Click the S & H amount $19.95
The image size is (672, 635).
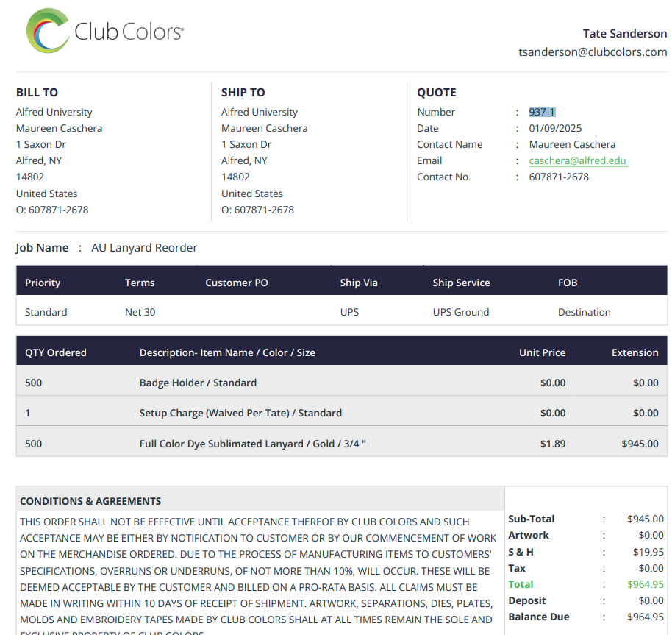coord(648,552)
